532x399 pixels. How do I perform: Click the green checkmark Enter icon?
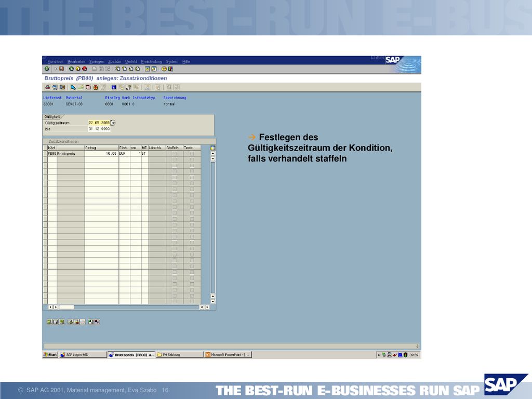[47, 69]
